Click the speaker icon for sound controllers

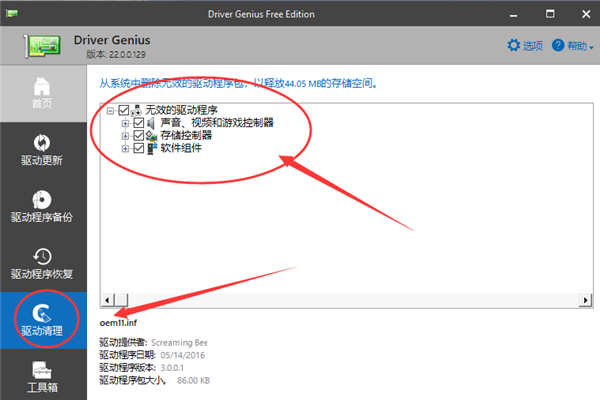pyautogui.click(x=151, y=123)
